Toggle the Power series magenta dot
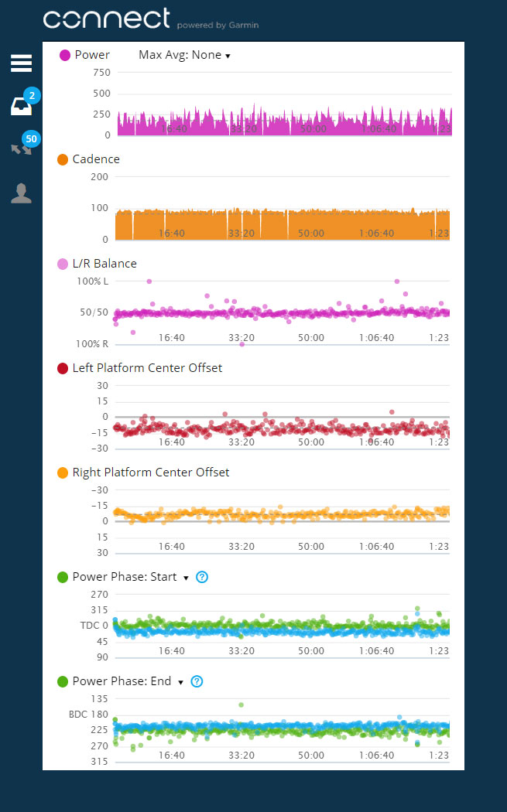 pyautogui.click(x=65, y=55)
